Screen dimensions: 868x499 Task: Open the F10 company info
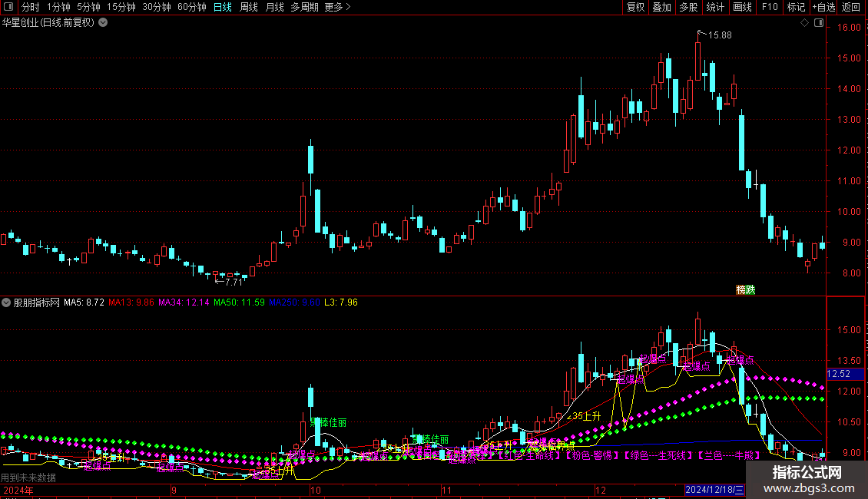pos(770,7)
